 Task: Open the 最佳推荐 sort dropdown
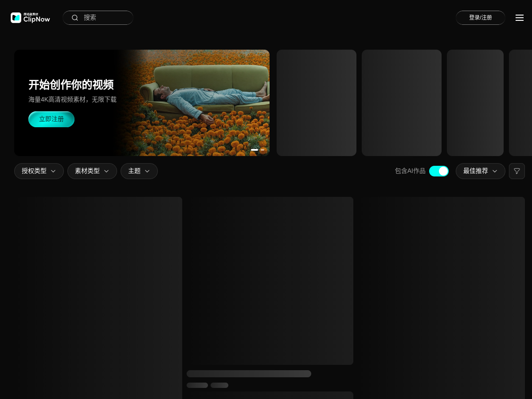coord(481,171)
